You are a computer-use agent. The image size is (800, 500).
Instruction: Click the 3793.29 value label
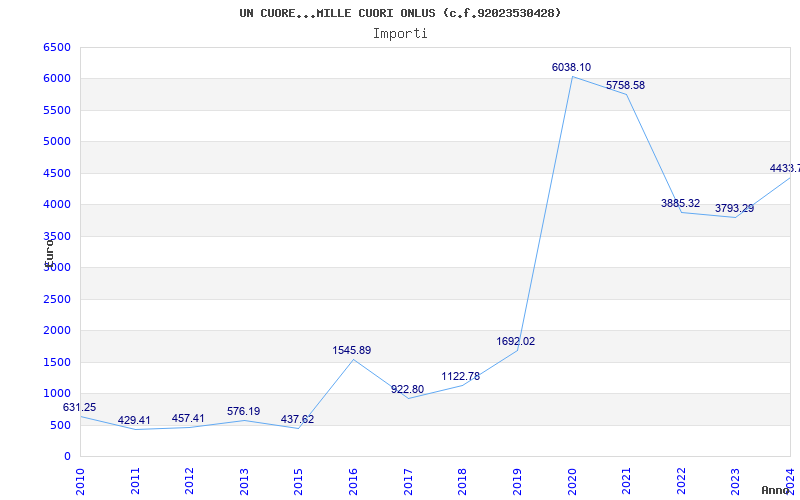[734, 208]
